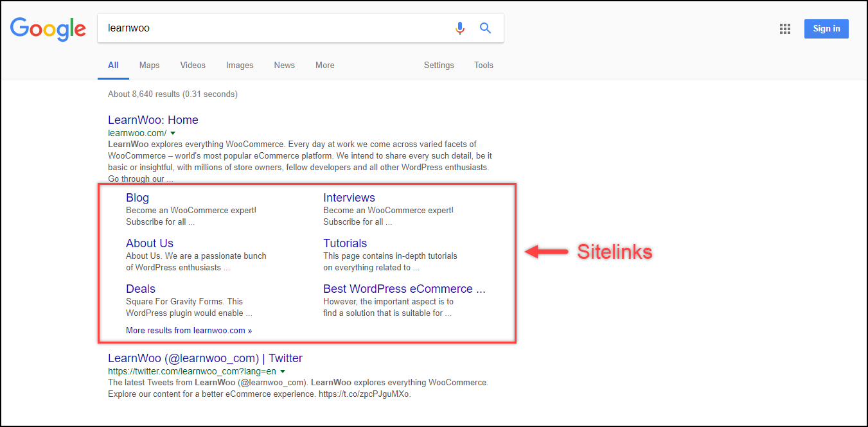The height and width of the screenshot is (427, 868).
Task: Expand the arrow next to the twitter.com URL
Action: [x=283, y=371]
